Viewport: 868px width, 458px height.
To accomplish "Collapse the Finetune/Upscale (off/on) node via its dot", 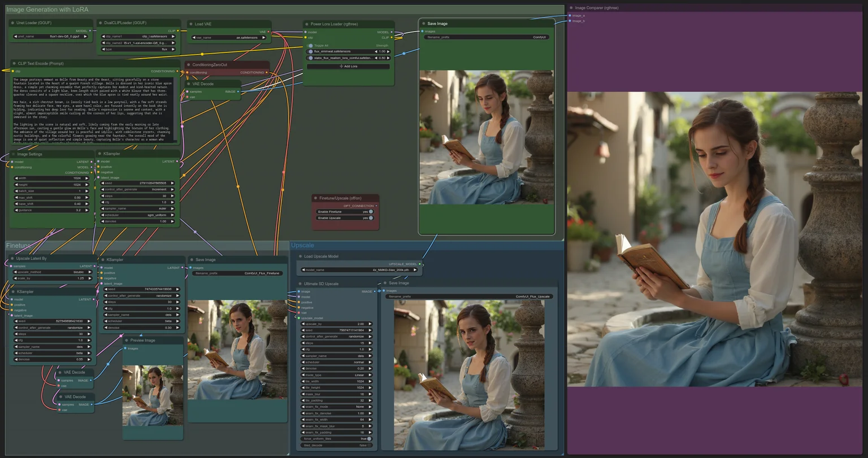I will pos(315,198).
